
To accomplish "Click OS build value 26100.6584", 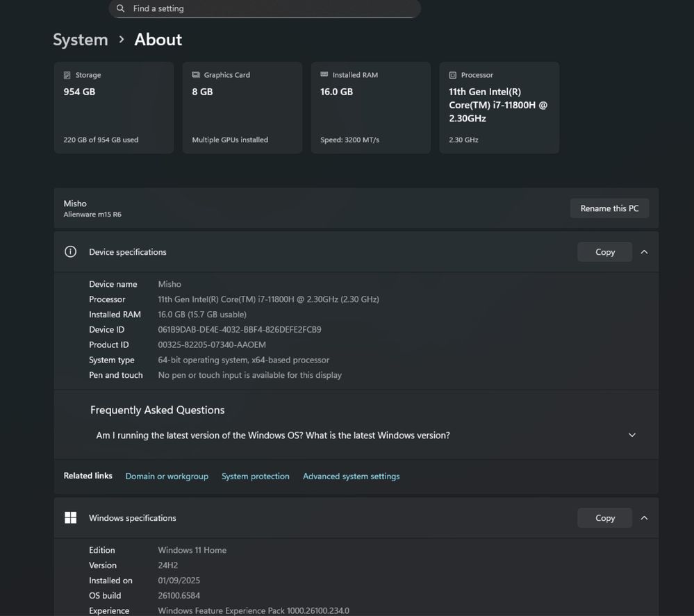I will tap(179, 596).
